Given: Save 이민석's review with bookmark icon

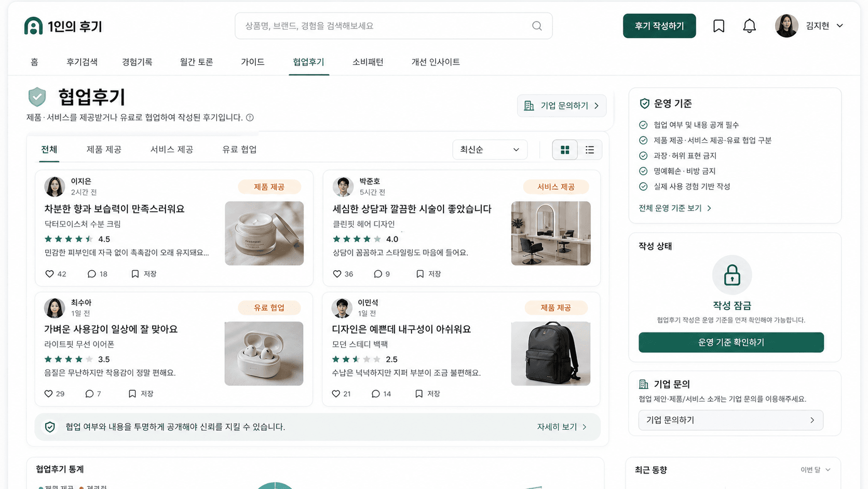Looking at the screenshot, I should (419, 394).
